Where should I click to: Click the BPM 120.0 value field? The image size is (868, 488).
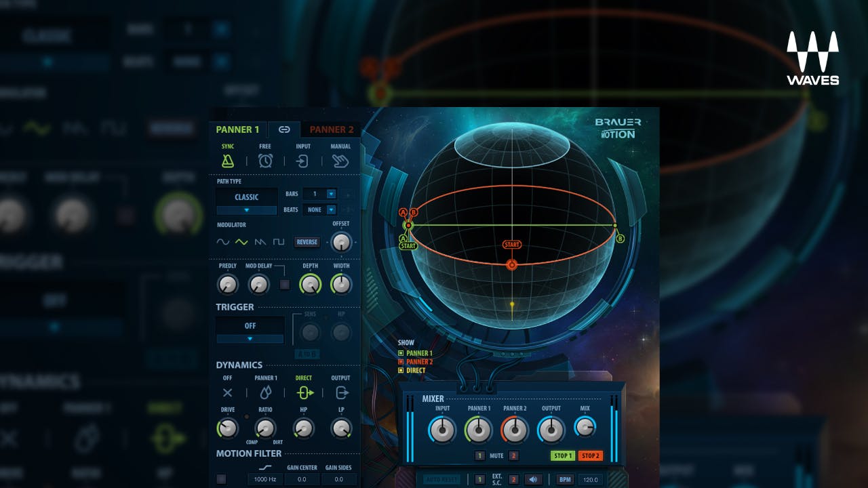(590, 480)
